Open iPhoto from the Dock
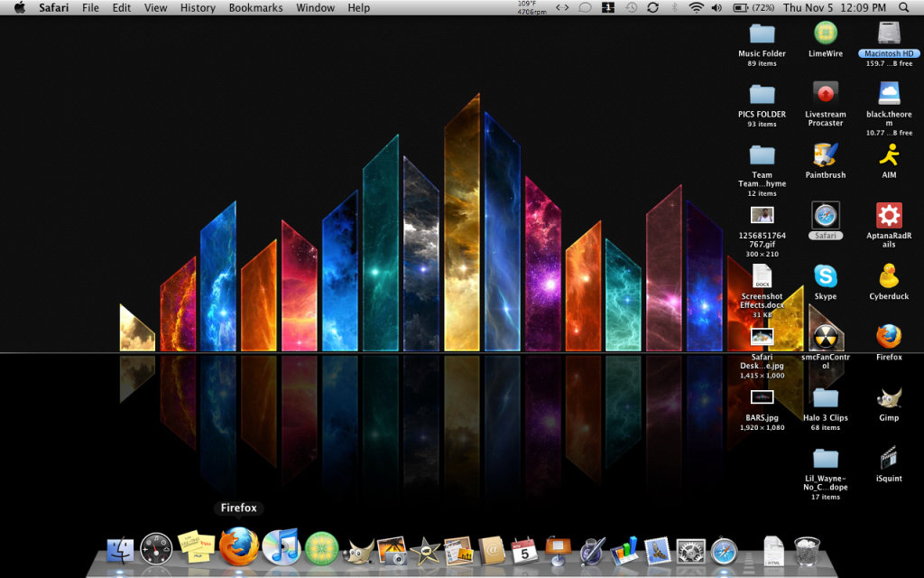The height and width of the screenshot is (578, 924). (x=392, y=551)
